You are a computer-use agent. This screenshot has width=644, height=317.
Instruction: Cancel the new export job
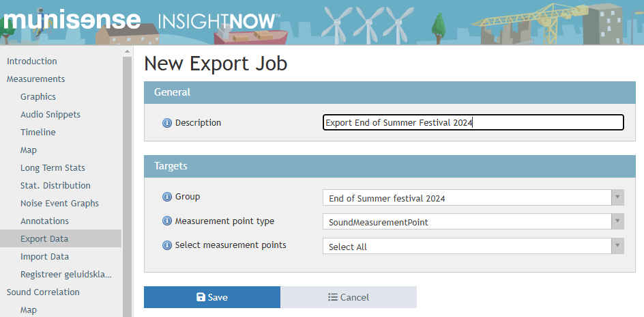pyautogui.click(x=349, y=297)
